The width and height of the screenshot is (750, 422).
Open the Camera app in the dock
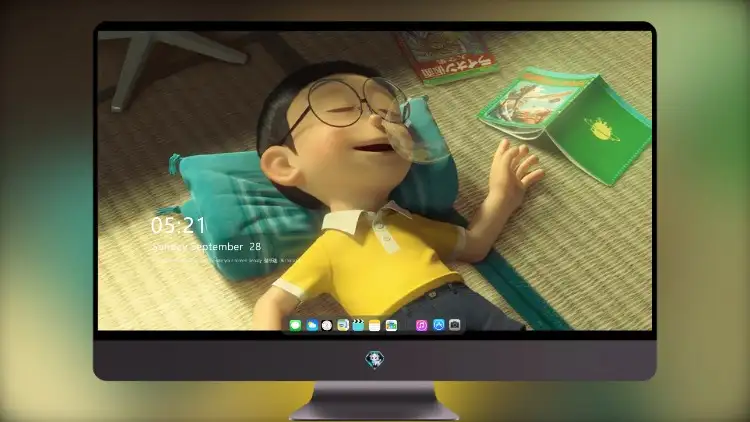click(x=455, y=325)
